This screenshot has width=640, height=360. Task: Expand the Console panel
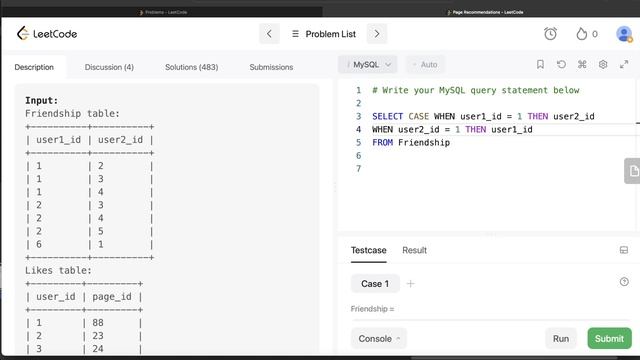(x=379, y=339)
